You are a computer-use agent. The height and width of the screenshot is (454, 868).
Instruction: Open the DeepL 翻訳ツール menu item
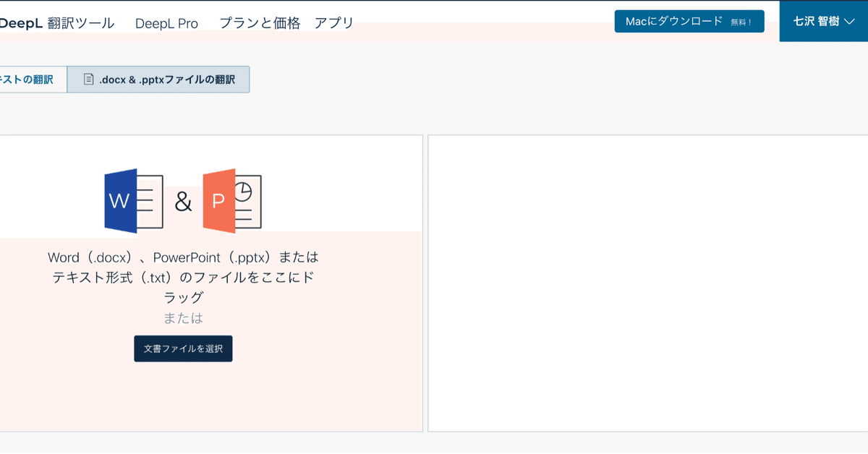tap(57, 23)
